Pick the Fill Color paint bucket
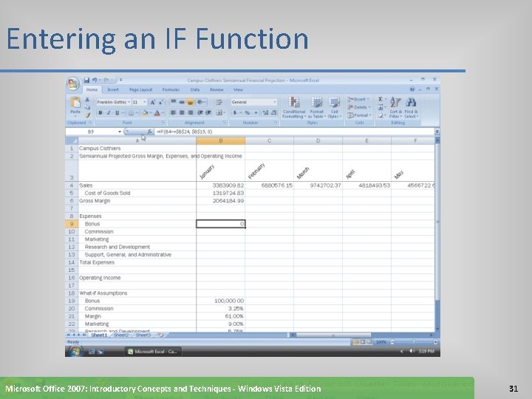 [x=145, y=112]
